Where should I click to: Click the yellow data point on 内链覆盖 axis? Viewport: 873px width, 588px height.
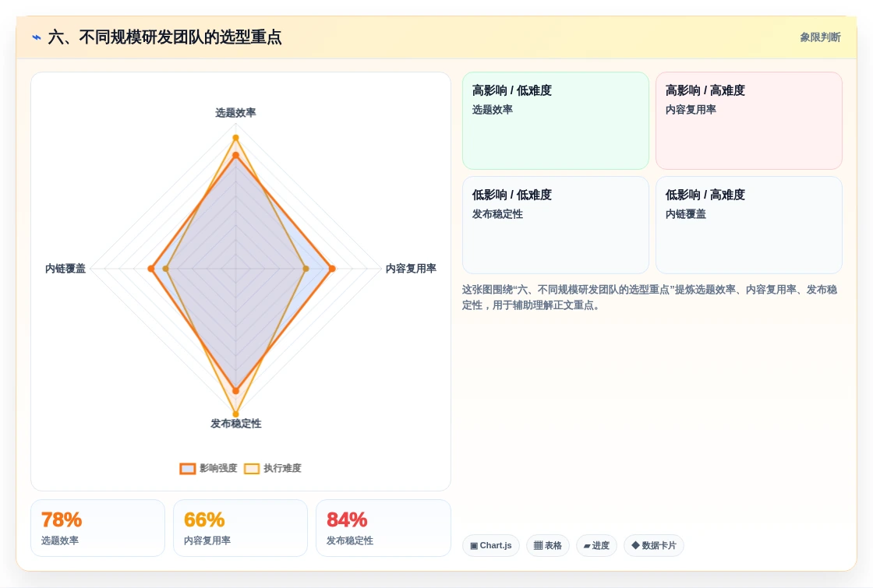[165, 269]
